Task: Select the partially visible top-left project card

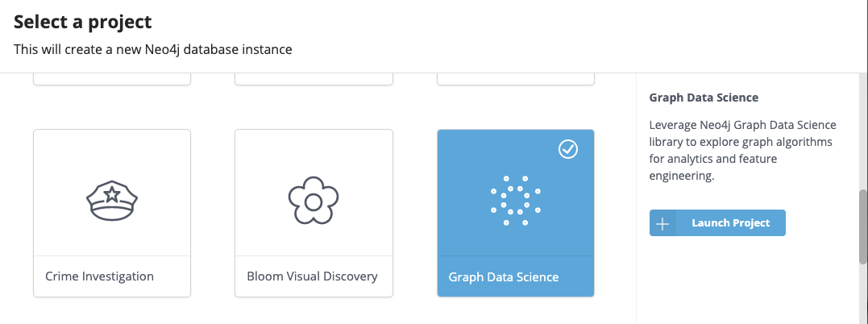Action: [112, 78]
